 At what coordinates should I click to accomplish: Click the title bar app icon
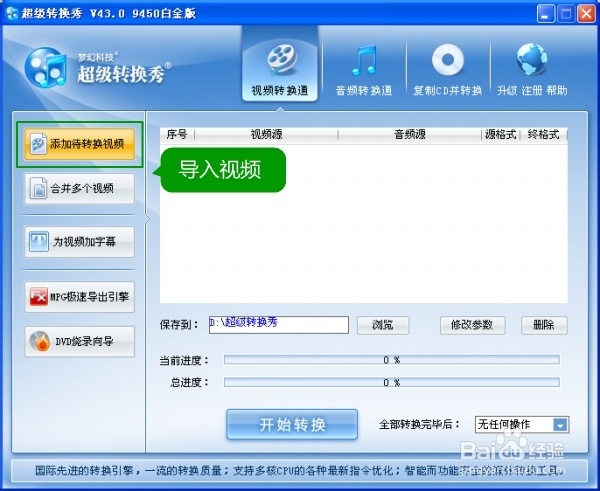[x=12, y=13]
